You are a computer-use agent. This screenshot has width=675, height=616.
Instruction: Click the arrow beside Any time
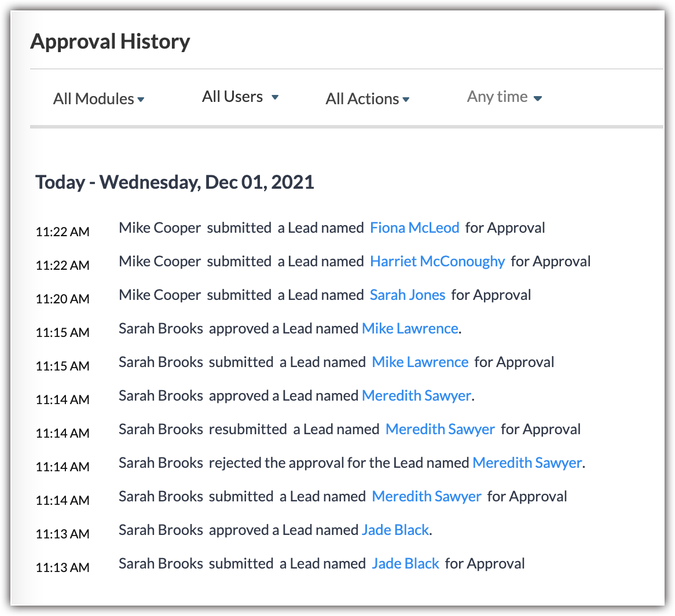tap(538, 98)
